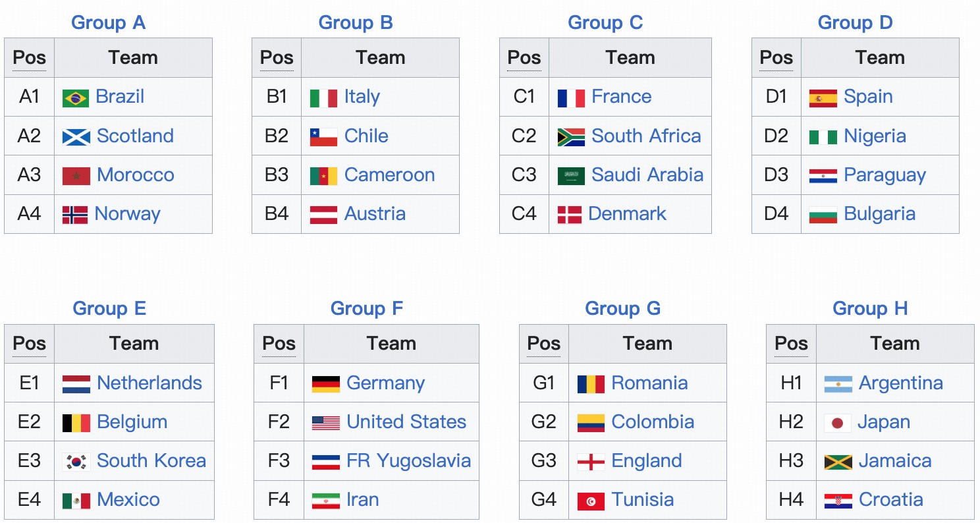Click the Pos header in Group D

tap(776, 58)
